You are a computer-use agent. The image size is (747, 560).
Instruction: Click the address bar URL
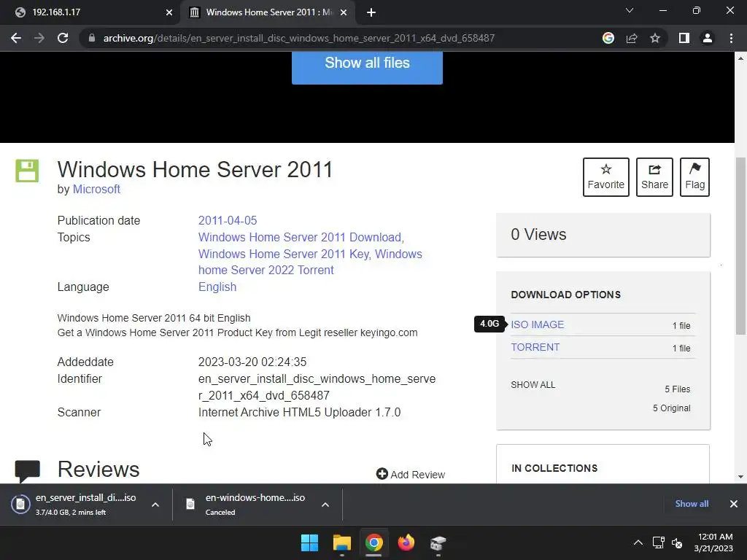pos(298,38)
